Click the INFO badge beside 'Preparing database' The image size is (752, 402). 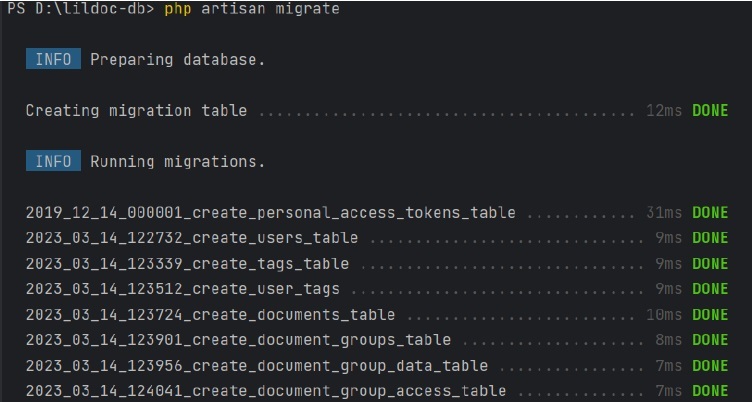[x=53, y=59]
